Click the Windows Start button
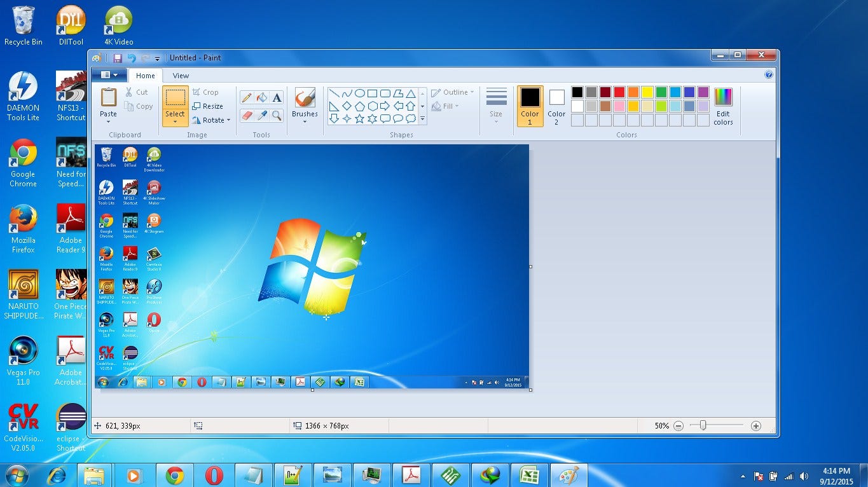 [16, 475]
